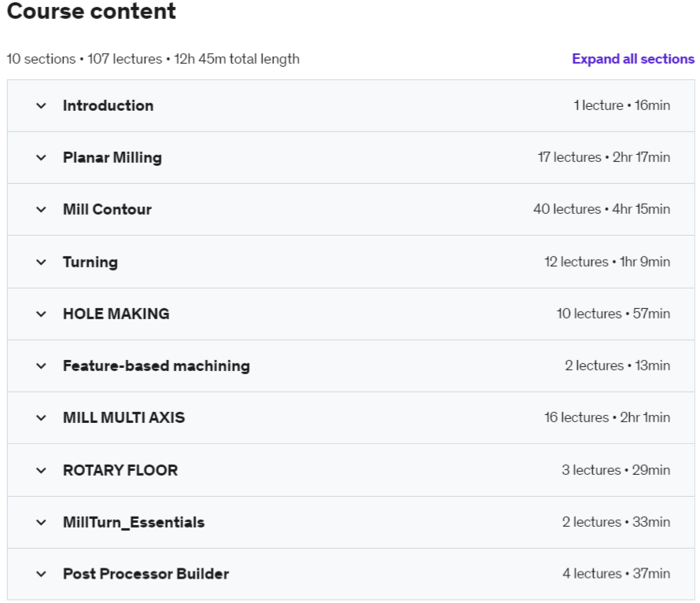Open the Mill Contour section title
The height and width of the screenshot is (603, 700).
(107, 209)
